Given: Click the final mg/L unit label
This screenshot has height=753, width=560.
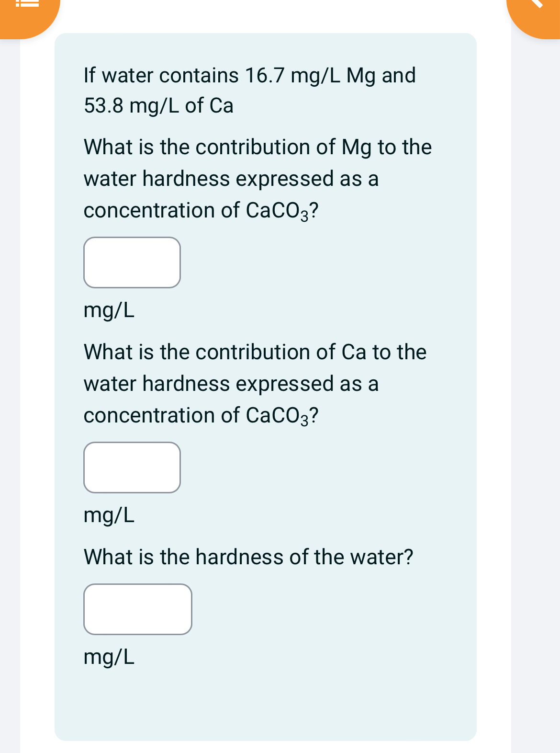Looking at the screenshot, I should click(x=109, y=657).
